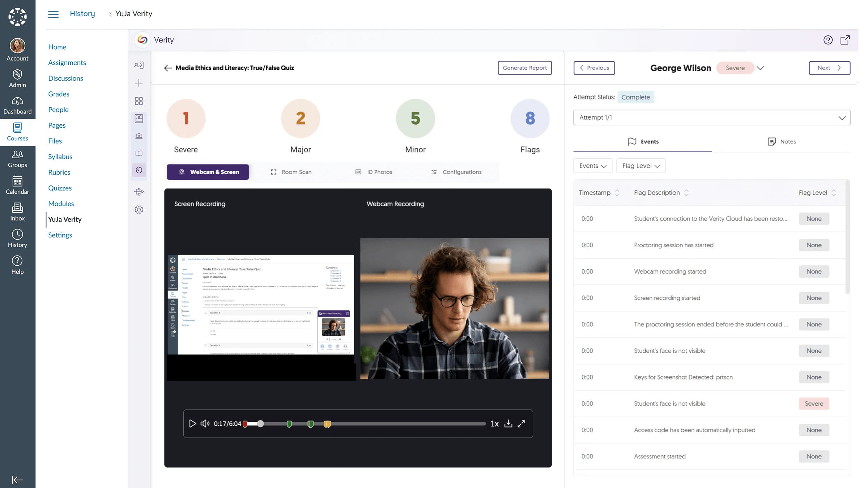Go to Previous student
This screenshot has width=868, height=488.
pyautogui.click(x=594, y=68)
